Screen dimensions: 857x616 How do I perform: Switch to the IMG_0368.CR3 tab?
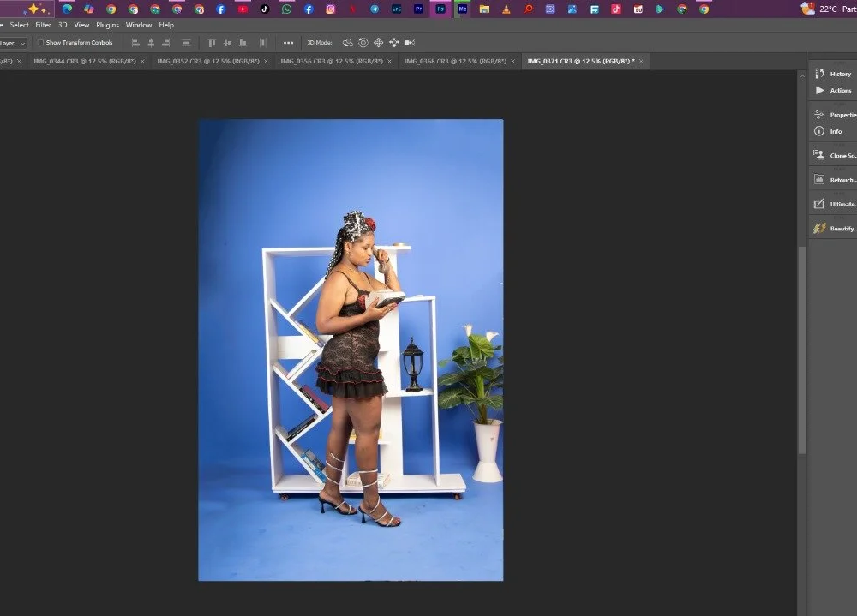(x=455, y=61)
